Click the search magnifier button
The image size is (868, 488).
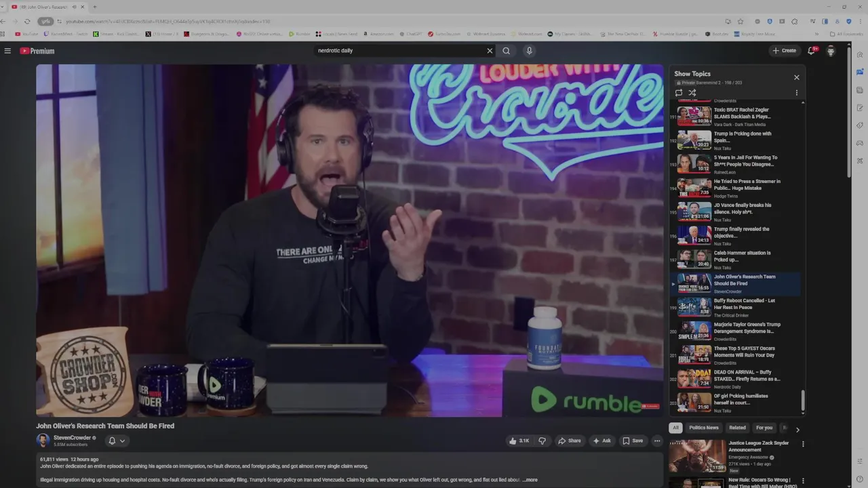click(506, 51)
